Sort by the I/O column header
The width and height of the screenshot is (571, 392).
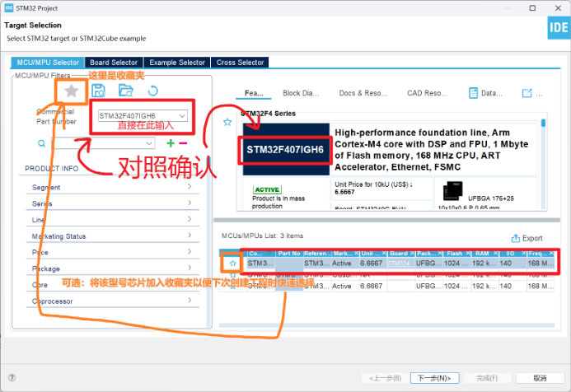point(512,254)
